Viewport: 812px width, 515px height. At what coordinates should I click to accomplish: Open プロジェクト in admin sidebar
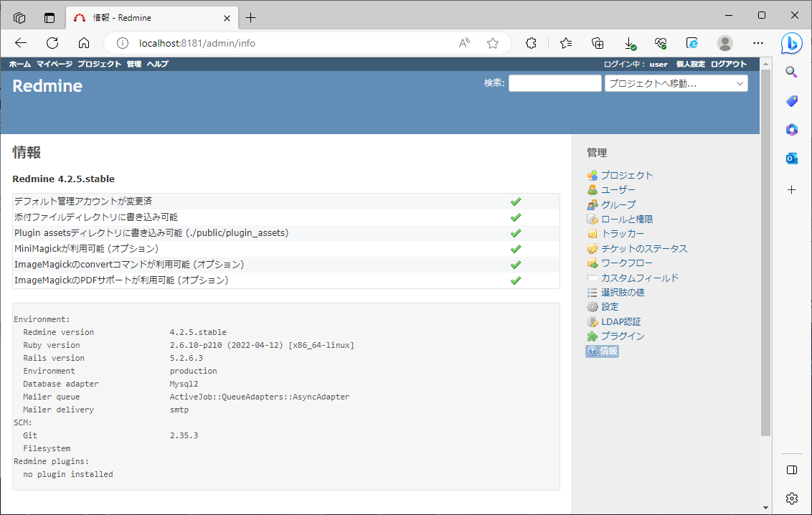pos(627,175)
